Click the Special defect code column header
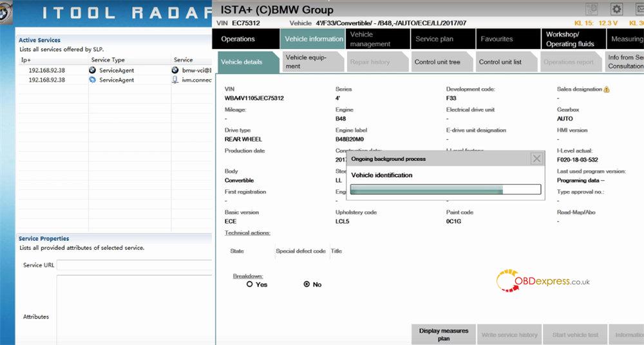This screenshot has height=345, width=644. point(301,251)
